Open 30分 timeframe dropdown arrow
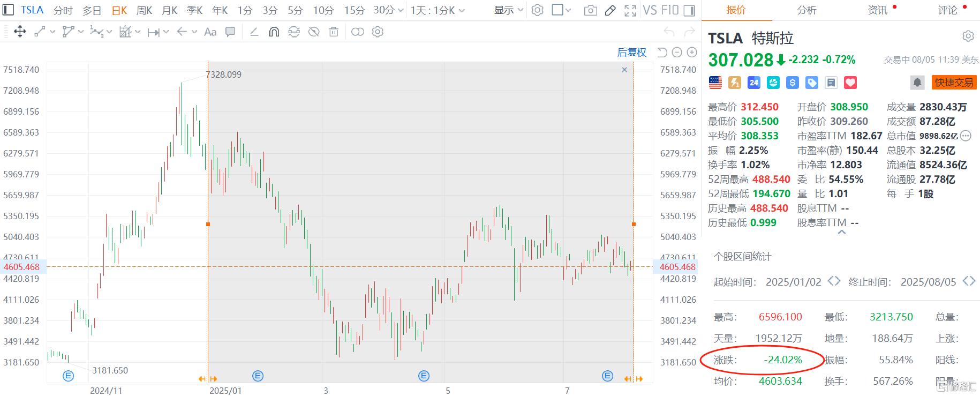The width and height of the screenshot is (980, 396). 400,10
